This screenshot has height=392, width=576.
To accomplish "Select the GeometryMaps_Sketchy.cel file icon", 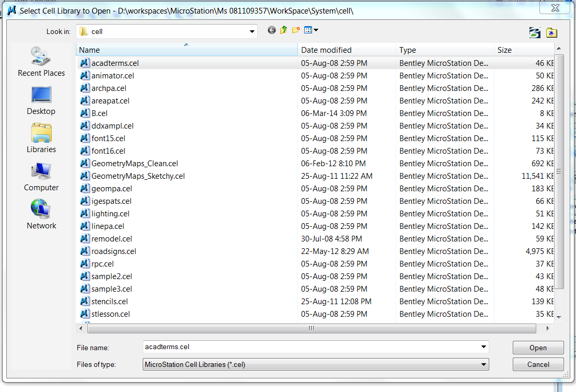I will point(85,176).
